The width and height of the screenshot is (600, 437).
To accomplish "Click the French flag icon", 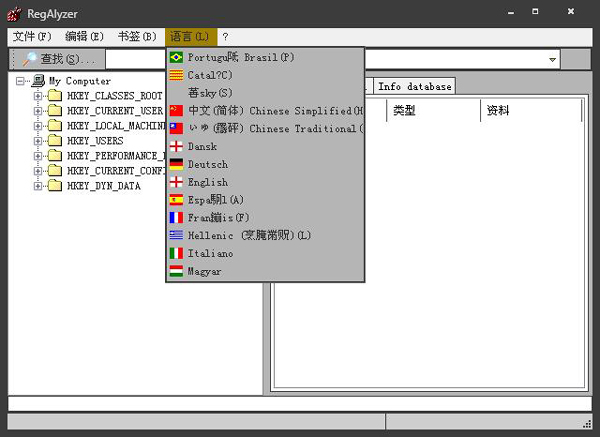I will coord(176,217).
